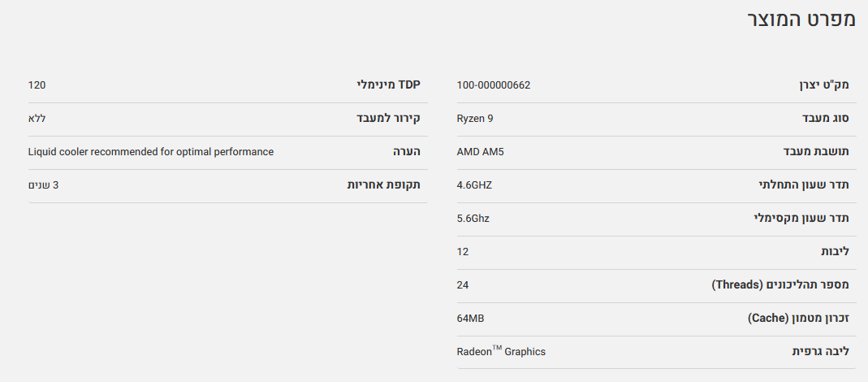Viewport: 868px width, 382px height.
Task: Select the "3 שנים" warranty value
Action: pyautogui.click(x=43, y=185)
